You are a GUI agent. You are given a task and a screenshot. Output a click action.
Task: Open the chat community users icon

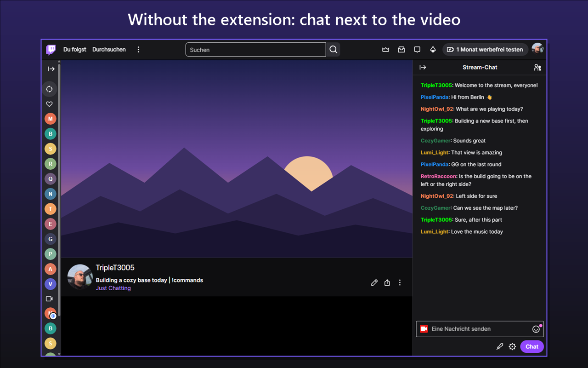[x=537, y=67]
